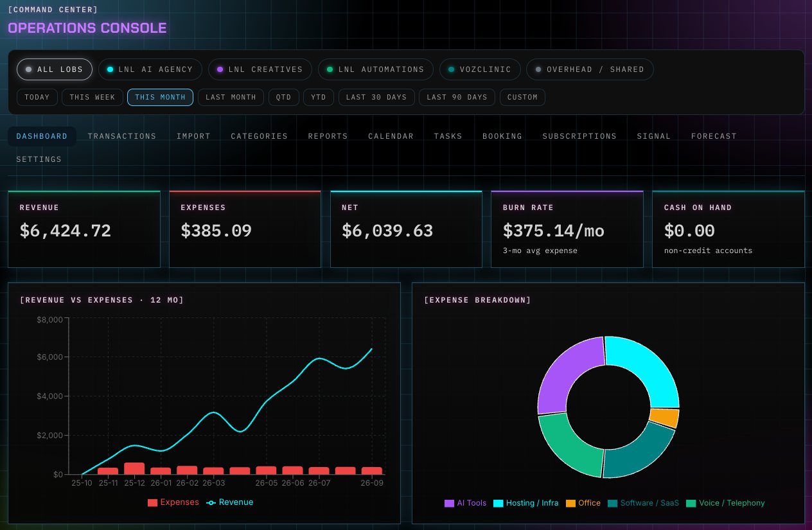The width and height of the screenshot is (812, 530).
Task: Filter by OVERHEAD / SHARED
Action: 590,69
